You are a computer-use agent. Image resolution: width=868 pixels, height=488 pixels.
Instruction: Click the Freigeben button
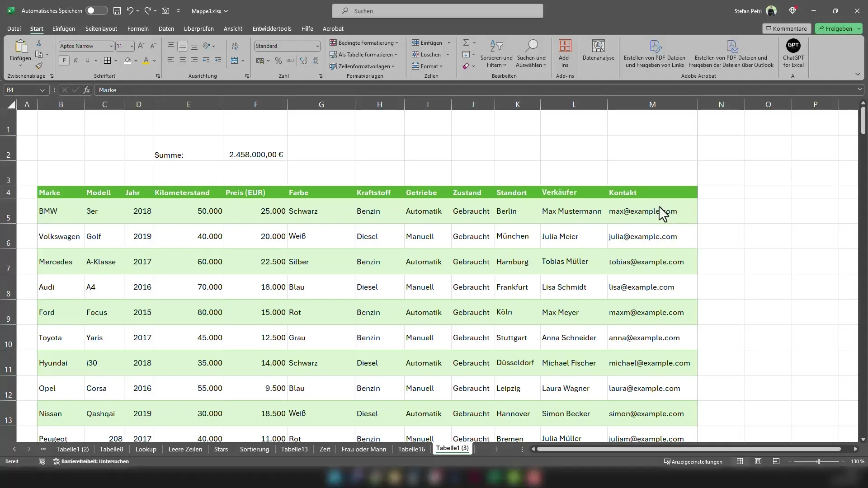[839, 28]
